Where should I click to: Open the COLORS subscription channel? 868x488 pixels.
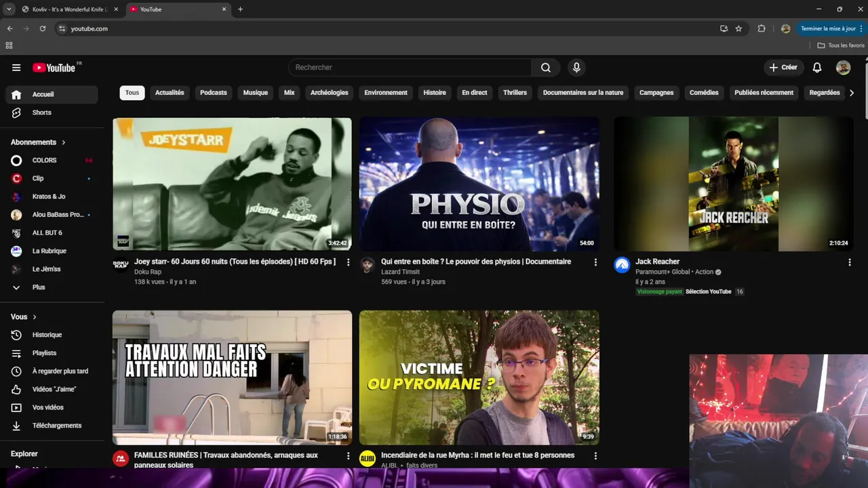[52, 161]
